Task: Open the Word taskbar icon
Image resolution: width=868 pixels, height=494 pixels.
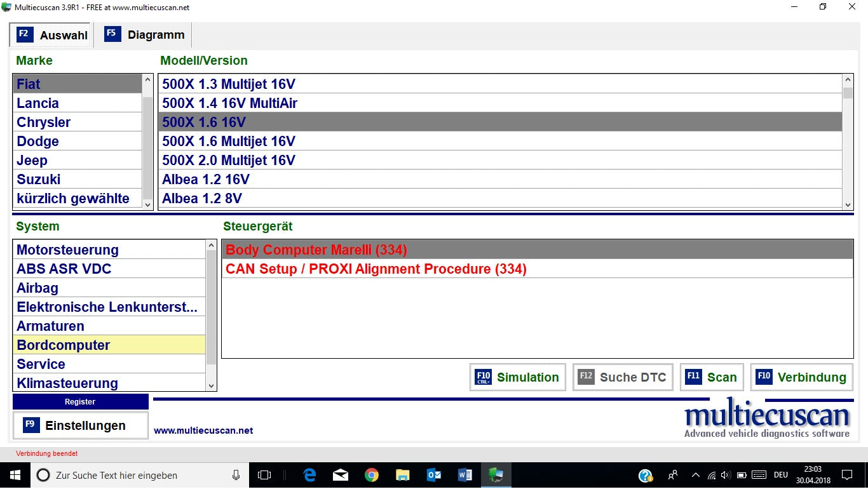Action: point(465,475)
